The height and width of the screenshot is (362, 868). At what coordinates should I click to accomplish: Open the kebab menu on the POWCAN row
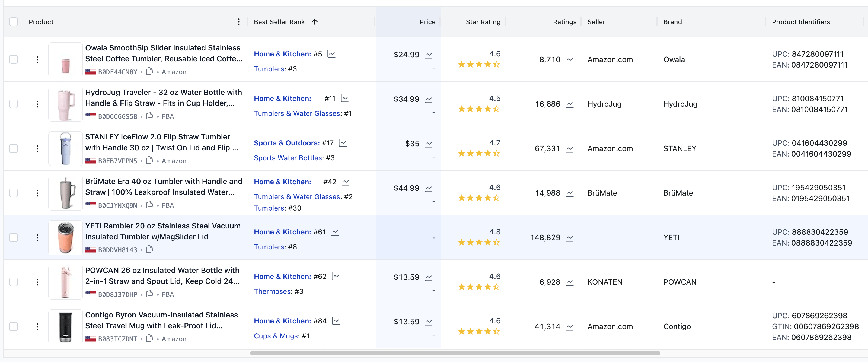click(37, 282)
